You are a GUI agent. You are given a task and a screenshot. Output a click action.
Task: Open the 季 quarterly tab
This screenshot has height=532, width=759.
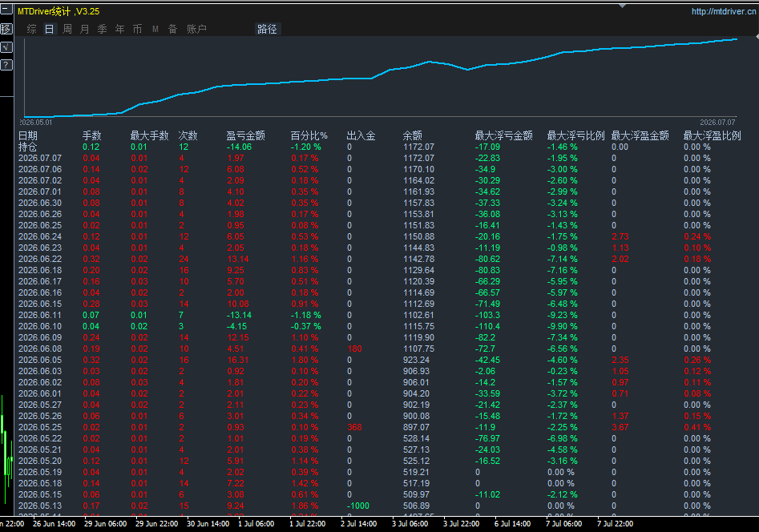[102, 29]
